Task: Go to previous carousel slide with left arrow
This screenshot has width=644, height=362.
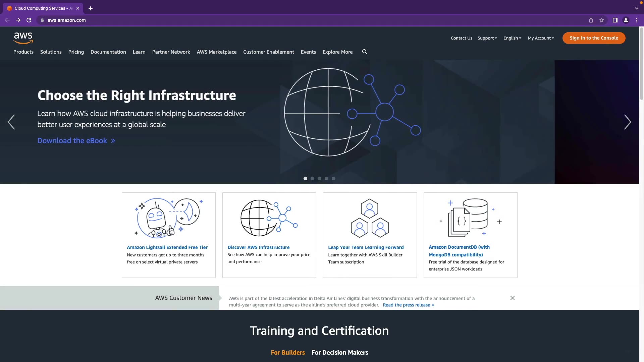Action: click(x=11, y=122)
